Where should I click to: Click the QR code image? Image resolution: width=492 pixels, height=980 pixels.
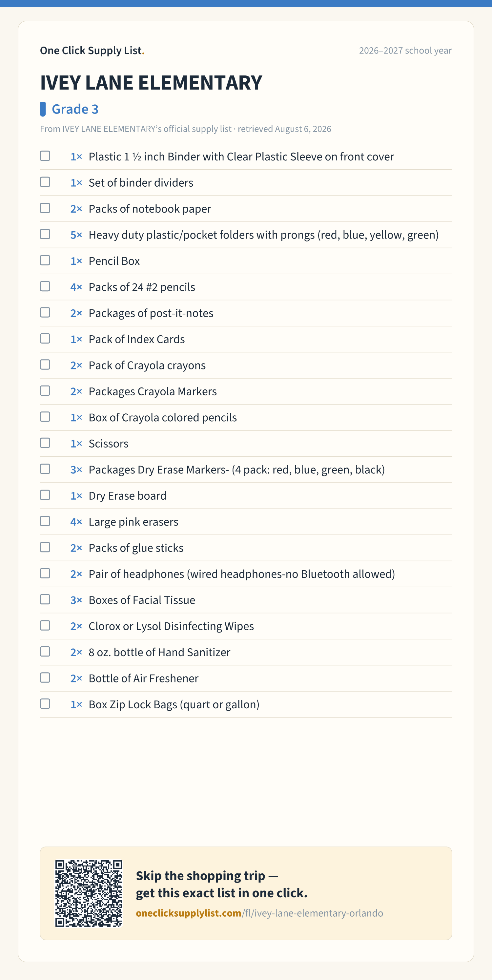[89, 893]
